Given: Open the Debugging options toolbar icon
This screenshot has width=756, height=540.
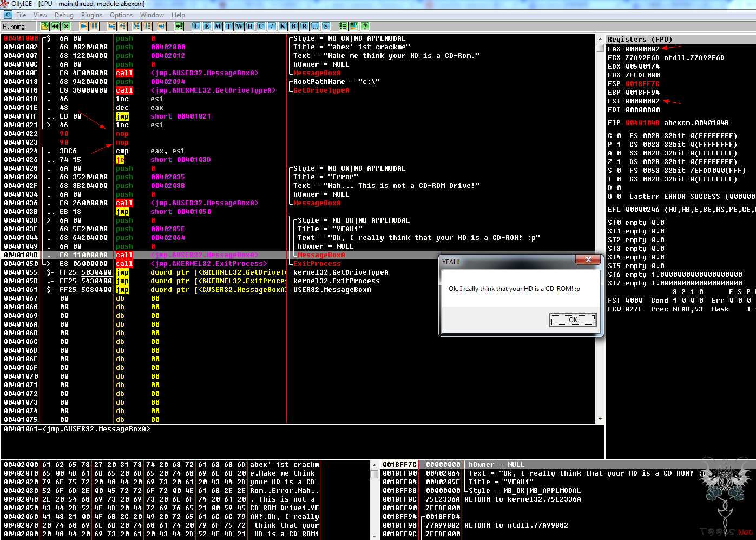Looking at the screenshot, I should [343, 26].
